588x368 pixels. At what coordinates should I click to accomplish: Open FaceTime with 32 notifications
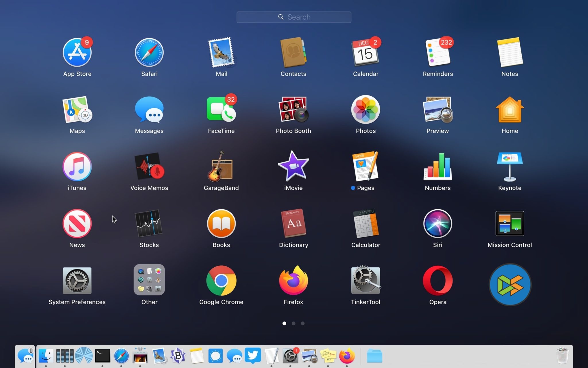[221, 110]
